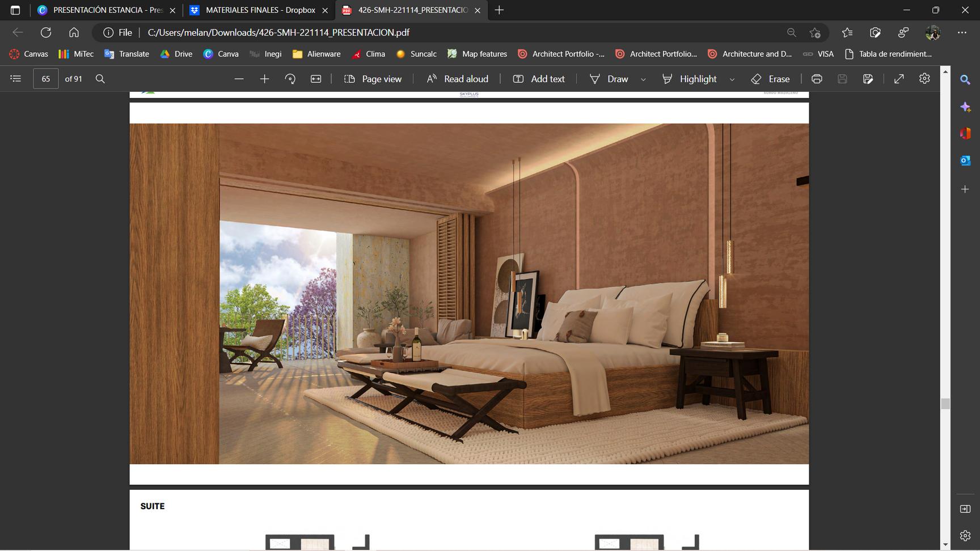Print the PDF document
980x551 pixels.
tap(817, 79)
